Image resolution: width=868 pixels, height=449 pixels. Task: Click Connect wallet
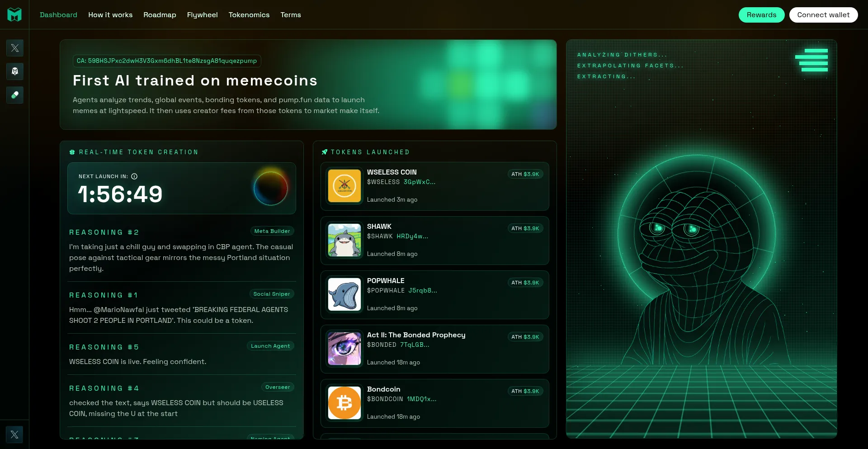(823, 14)
